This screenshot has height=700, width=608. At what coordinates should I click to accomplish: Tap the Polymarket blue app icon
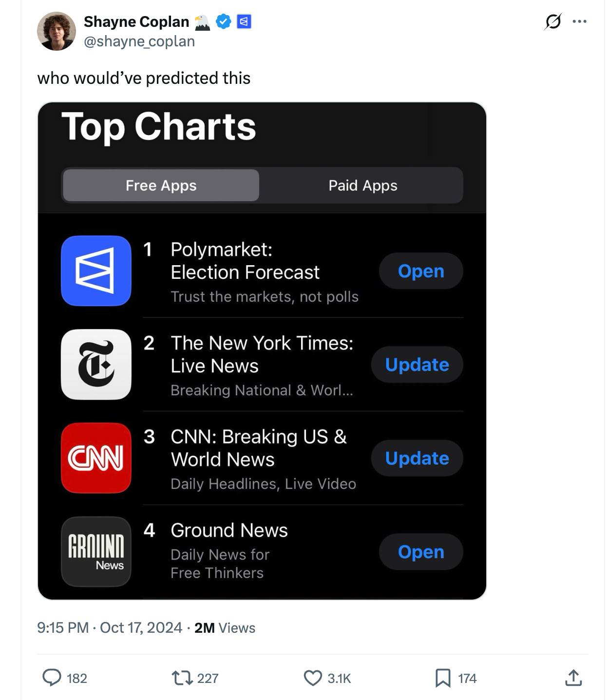tap(96, 271)
